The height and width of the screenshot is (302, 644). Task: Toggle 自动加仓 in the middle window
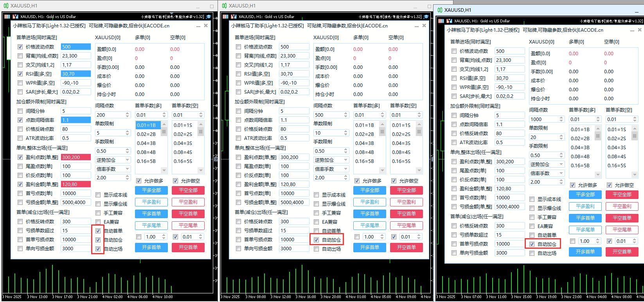tap(317, 240)
